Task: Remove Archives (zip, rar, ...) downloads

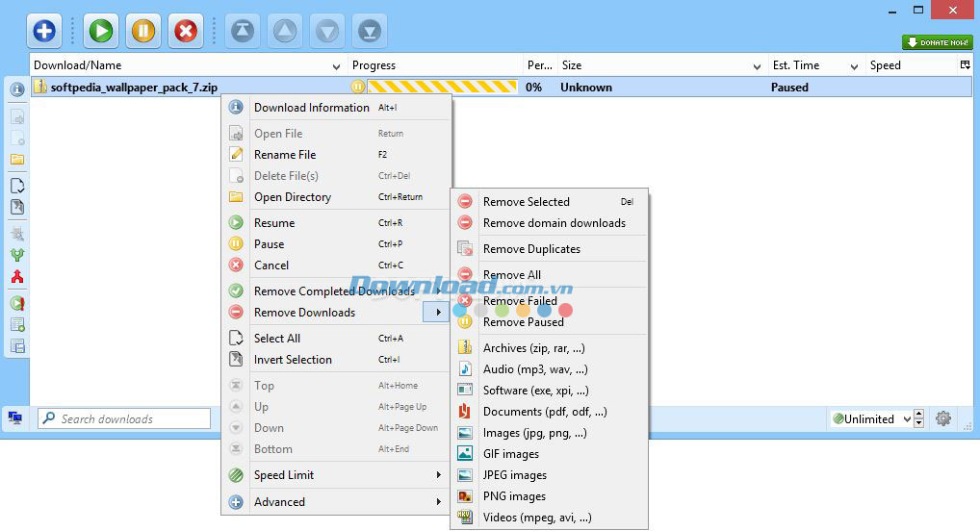Action: tap(550, 348)
